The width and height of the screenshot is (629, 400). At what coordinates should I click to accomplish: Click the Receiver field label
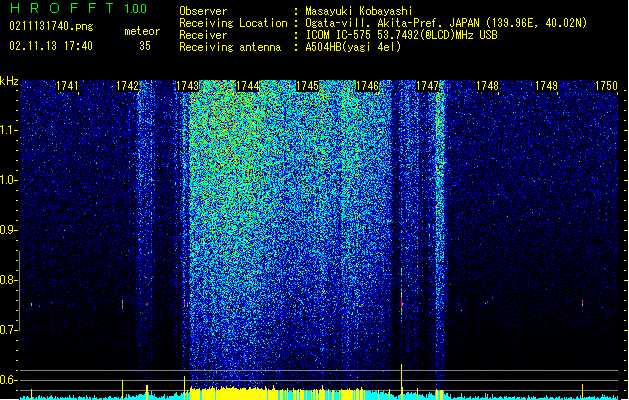pyautogui.click(x=203, y=35)
